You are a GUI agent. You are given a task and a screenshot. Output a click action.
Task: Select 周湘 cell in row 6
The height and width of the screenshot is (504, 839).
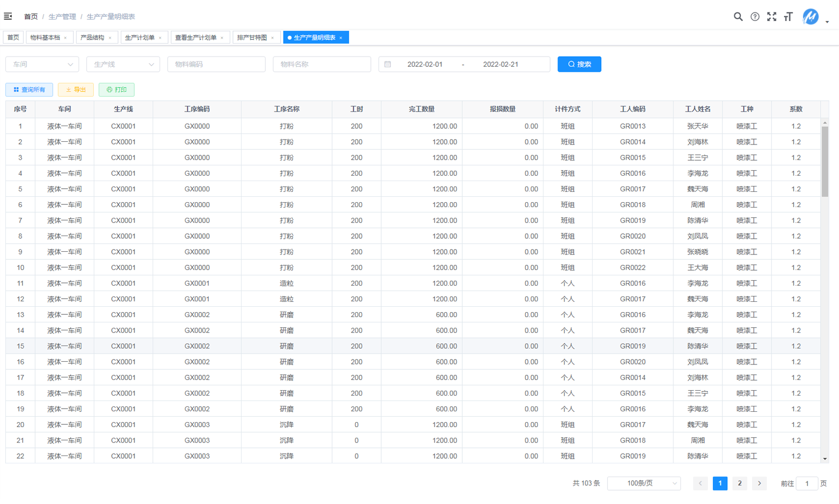point(698,205)
